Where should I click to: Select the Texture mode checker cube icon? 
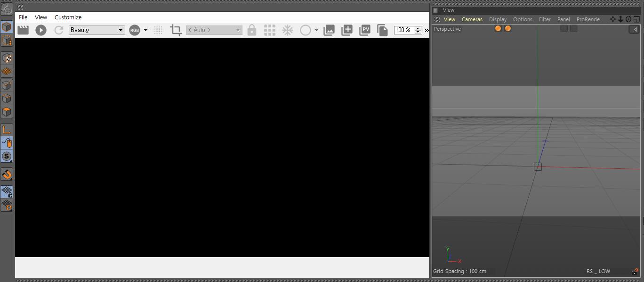[x=7, y=58]
